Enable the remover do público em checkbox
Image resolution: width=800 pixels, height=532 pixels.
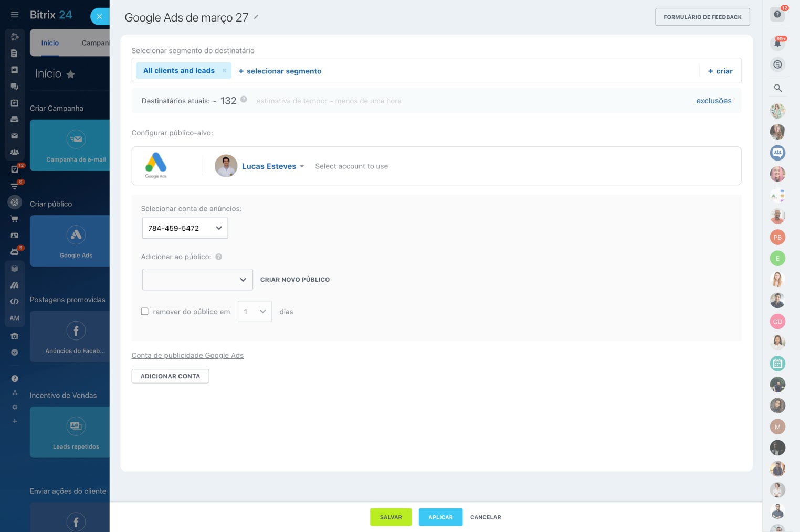tap(145, 312)
